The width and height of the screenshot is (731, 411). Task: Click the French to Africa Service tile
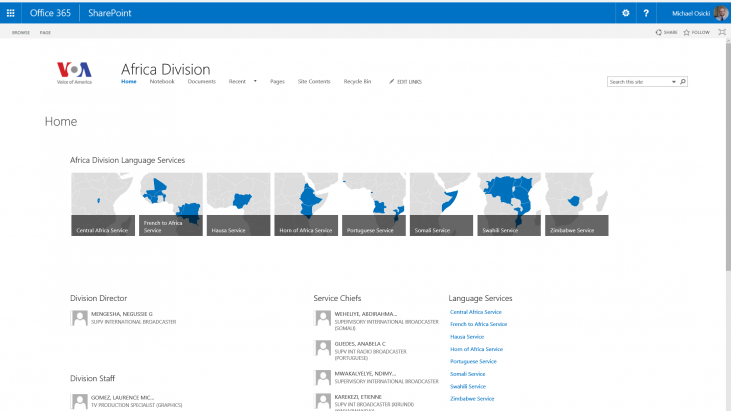[x=171, y=204]
